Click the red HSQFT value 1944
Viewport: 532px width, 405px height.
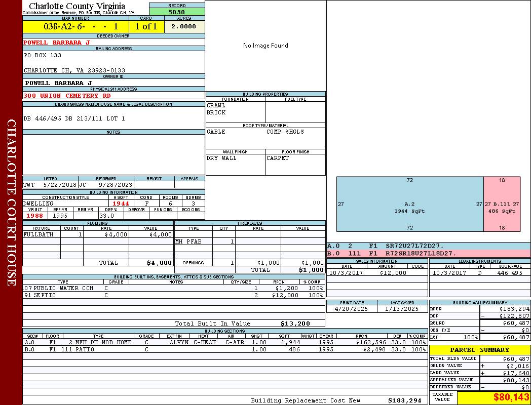tap(121, 204)
